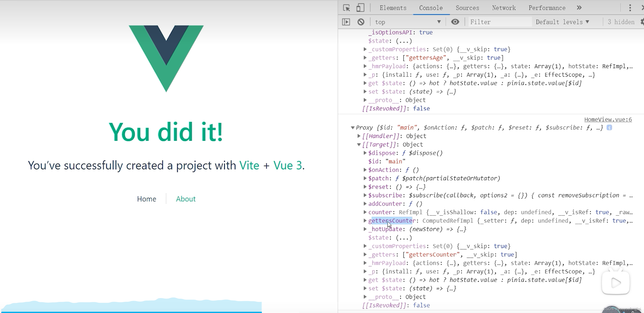Screen dimensions: 644x313
Task: Open the DevTools three-dot options menu
Action: pyautogui.click(x=630, y=8)
